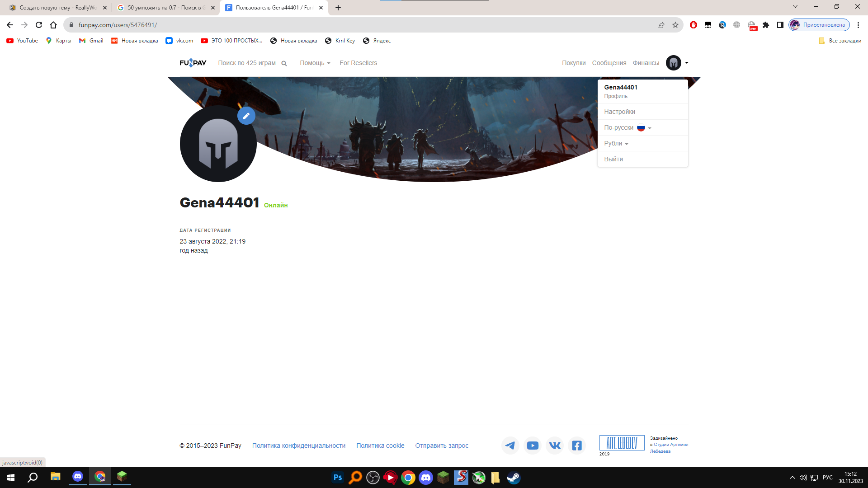Show hidden system tray icons
868x488 pixels.
coord(793,477)
